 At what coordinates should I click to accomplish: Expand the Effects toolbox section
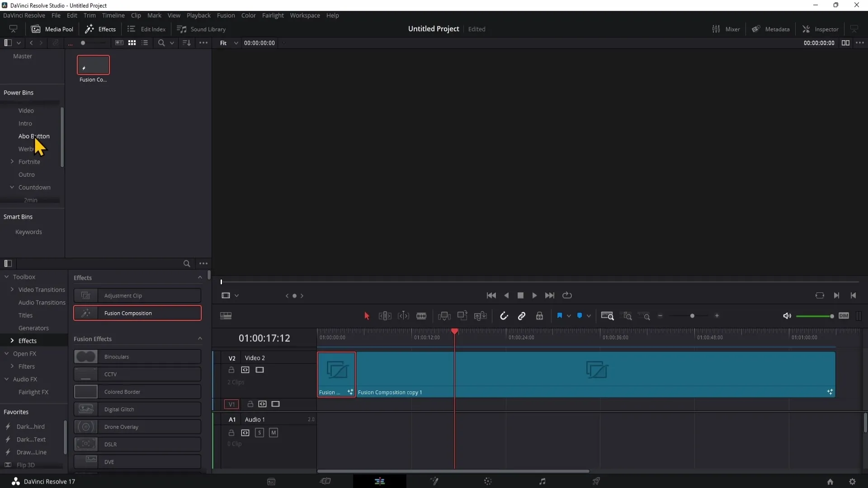[x=12, y=340]
